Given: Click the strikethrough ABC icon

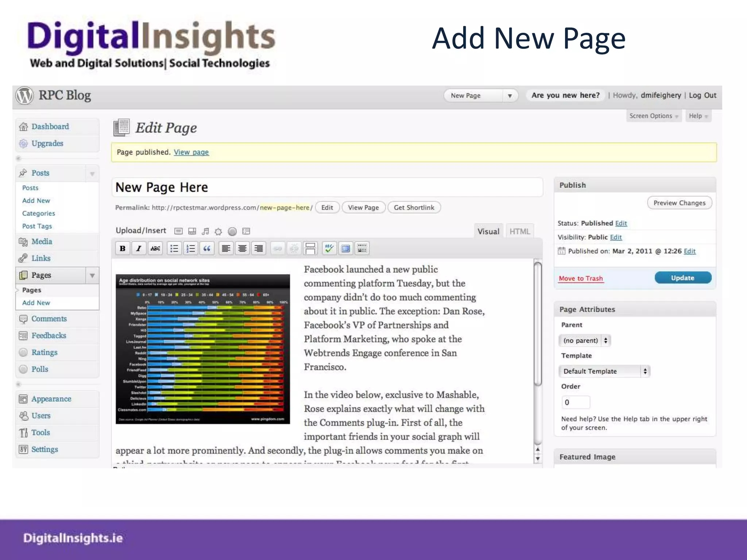Looking at the screenshot, I should tap(155, 249).
